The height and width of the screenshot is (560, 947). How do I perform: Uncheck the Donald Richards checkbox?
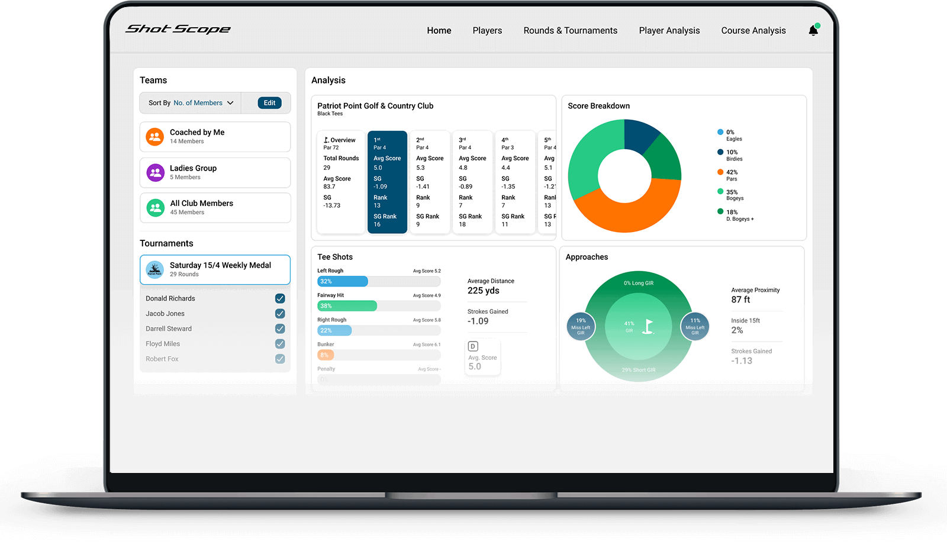pos(280,298)
